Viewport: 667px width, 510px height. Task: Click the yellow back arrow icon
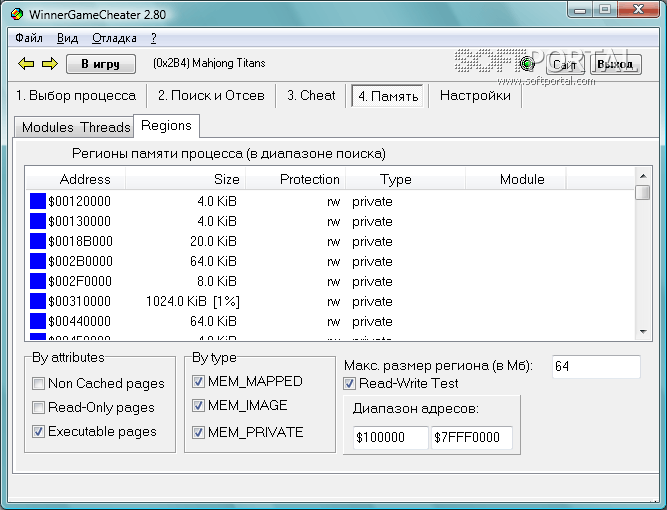pos(26,64)
